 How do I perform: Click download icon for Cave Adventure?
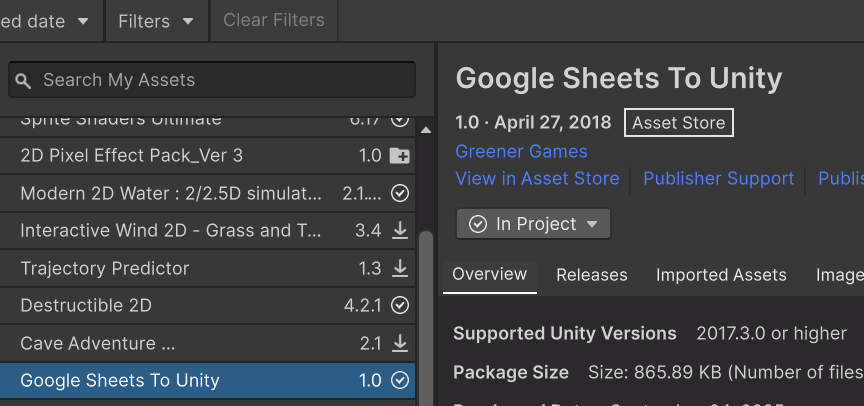click(400, 343)
